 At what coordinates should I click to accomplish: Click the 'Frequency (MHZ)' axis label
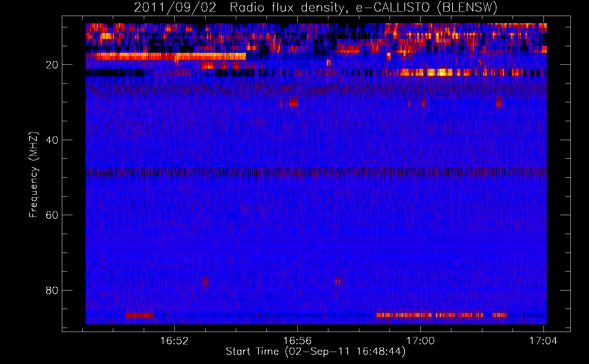pyautogui.click(x=33, y=175)
